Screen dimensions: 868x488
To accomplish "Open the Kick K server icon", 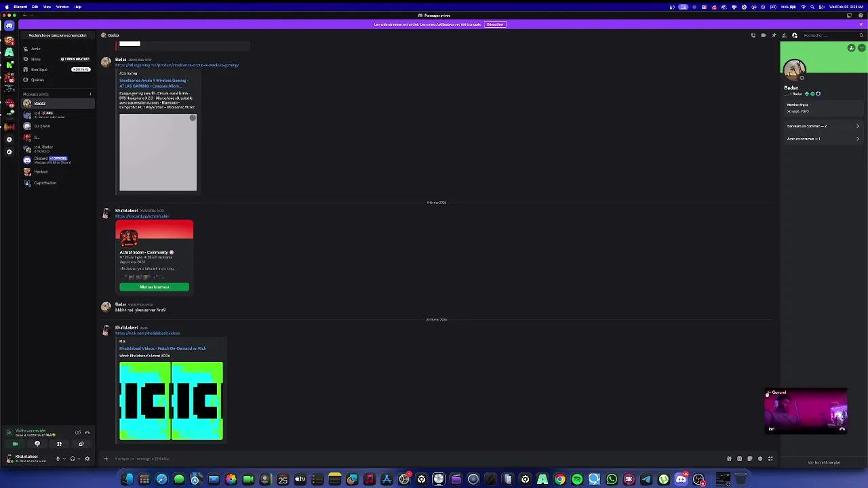I will [x=9, y=64].
